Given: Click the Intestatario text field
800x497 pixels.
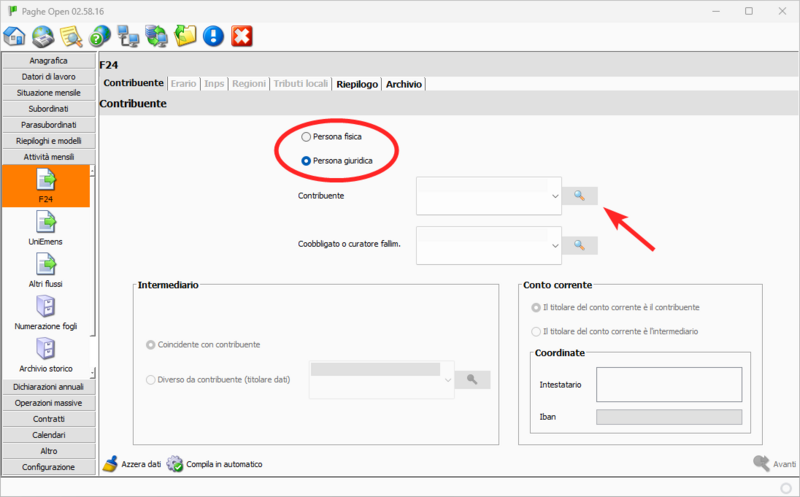Looking at the screenshot, I should point(667,383).
